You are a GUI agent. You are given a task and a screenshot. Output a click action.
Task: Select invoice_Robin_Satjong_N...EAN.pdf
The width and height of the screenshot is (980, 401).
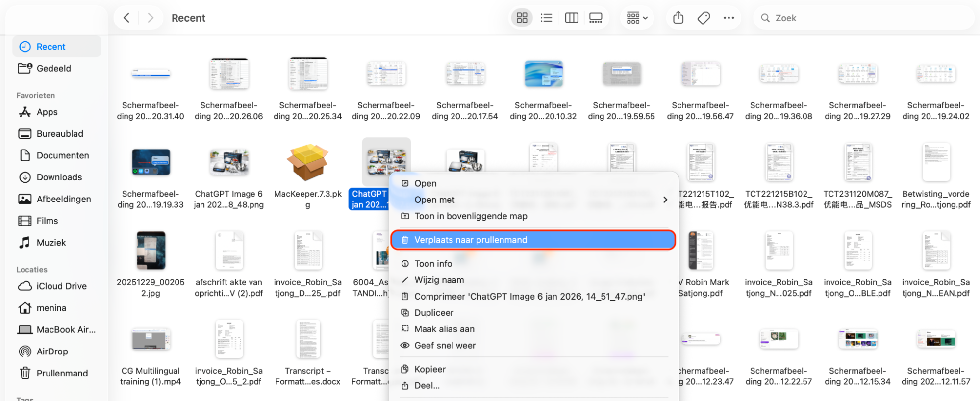click(x=936, y=251)
